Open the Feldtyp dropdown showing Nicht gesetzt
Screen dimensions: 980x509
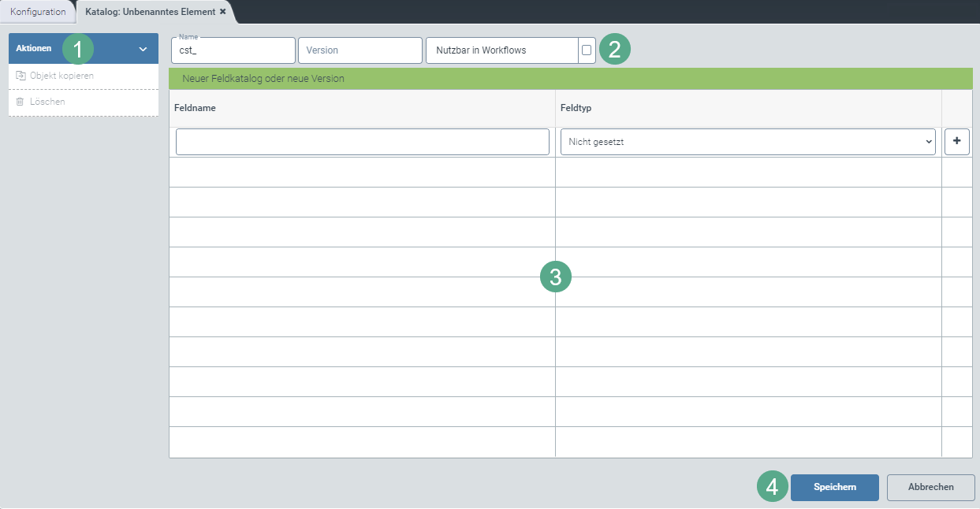click(x=747, y=142)
